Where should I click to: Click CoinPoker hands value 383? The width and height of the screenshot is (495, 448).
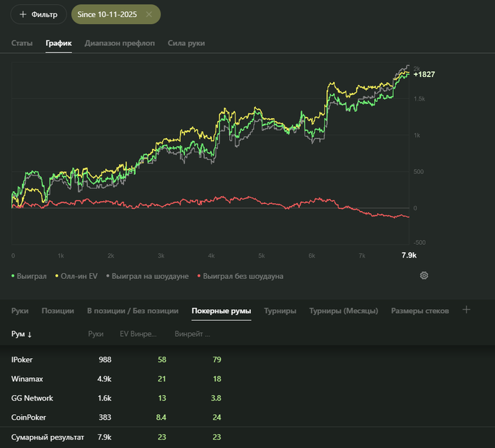pyautogui.click(x=105, y=418)
